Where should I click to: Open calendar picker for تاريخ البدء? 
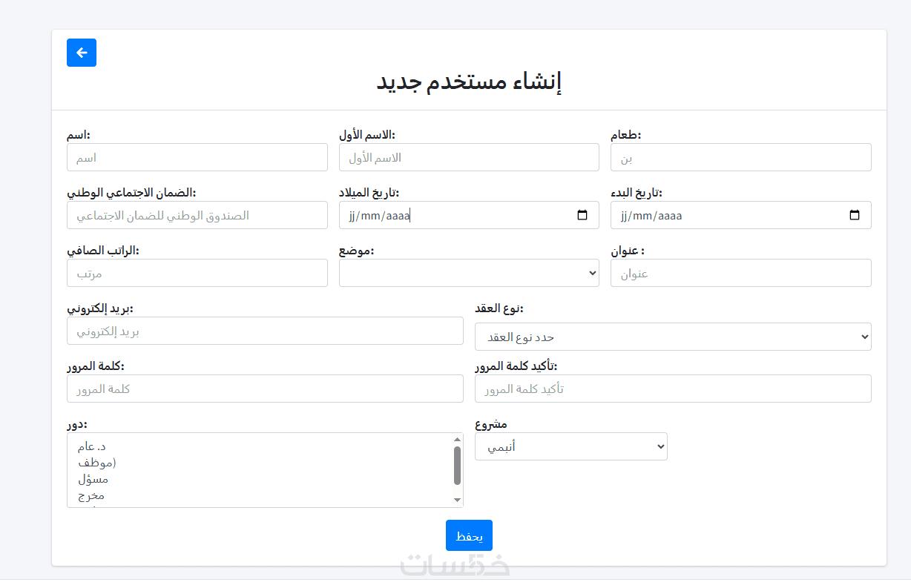855,216
